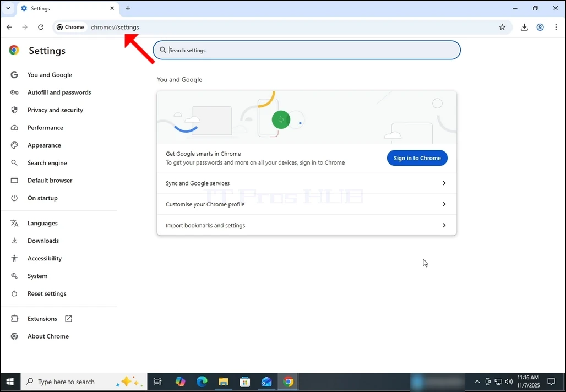566x392 pixels.
Task: Open the downloads toolbar icon
Action: tap(524, 27)
